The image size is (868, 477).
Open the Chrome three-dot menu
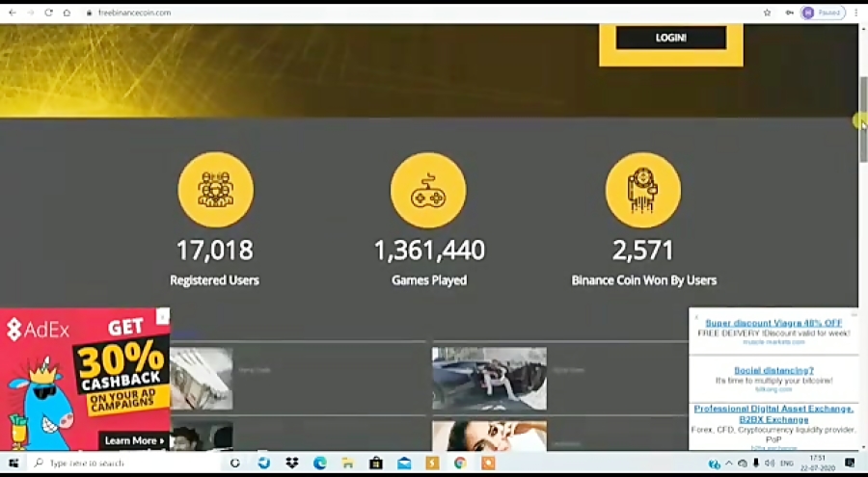click(855, 13)
